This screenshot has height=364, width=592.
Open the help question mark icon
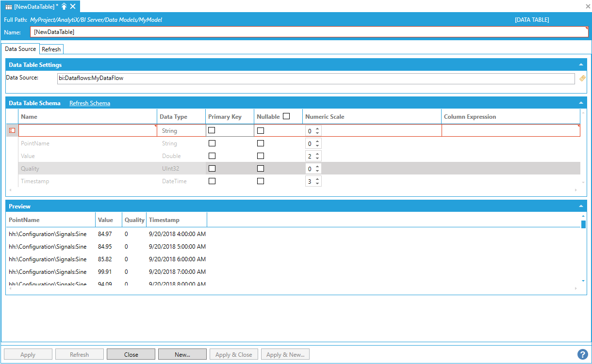point(582,354)
